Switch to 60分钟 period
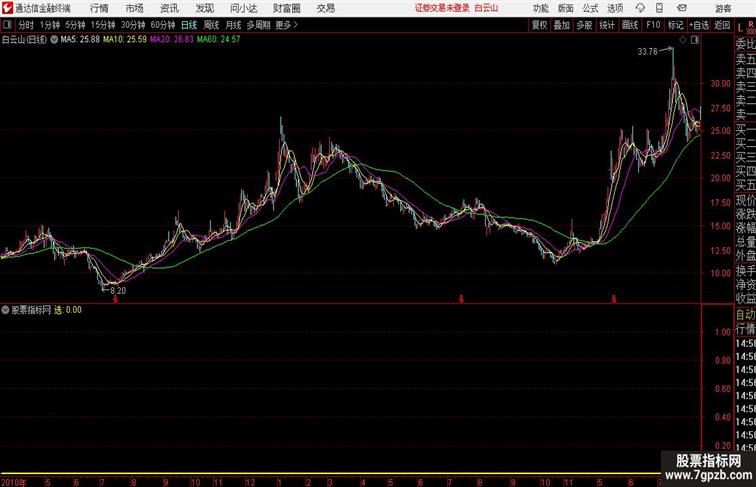This screenshot has height=487, width=756. coord(163,25)
